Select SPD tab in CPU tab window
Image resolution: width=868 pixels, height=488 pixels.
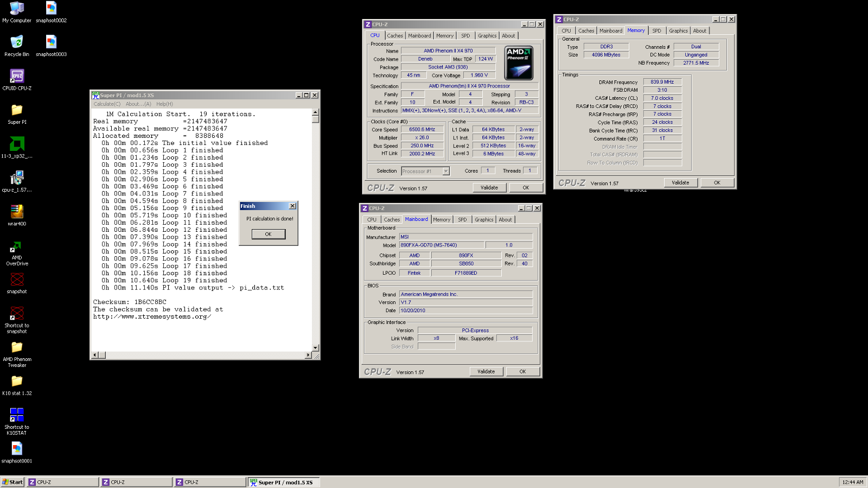pos(465,36)
